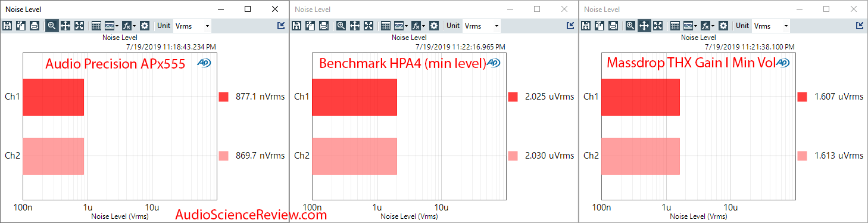Screen dimensions: 868x223
Task: Expand fx arrow in APx555 window
Action: point(135,26)
